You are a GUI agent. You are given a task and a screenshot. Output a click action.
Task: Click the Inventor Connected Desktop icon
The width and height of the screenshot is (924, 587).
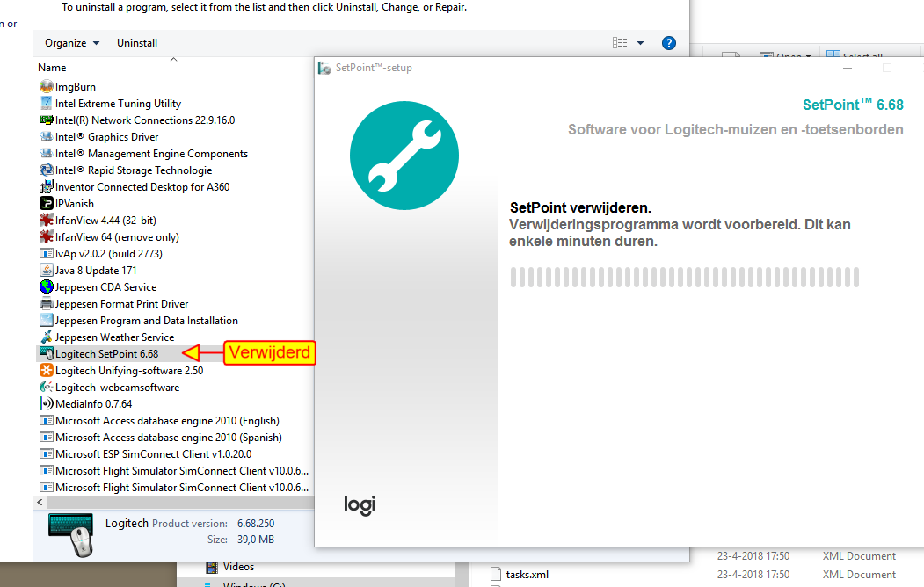[46, 186]
